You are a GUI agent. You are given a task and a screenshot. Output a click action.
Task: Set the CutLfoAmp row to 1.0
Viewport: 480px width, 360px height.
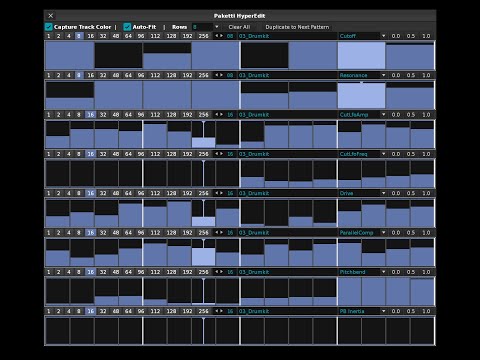[426, 115]
